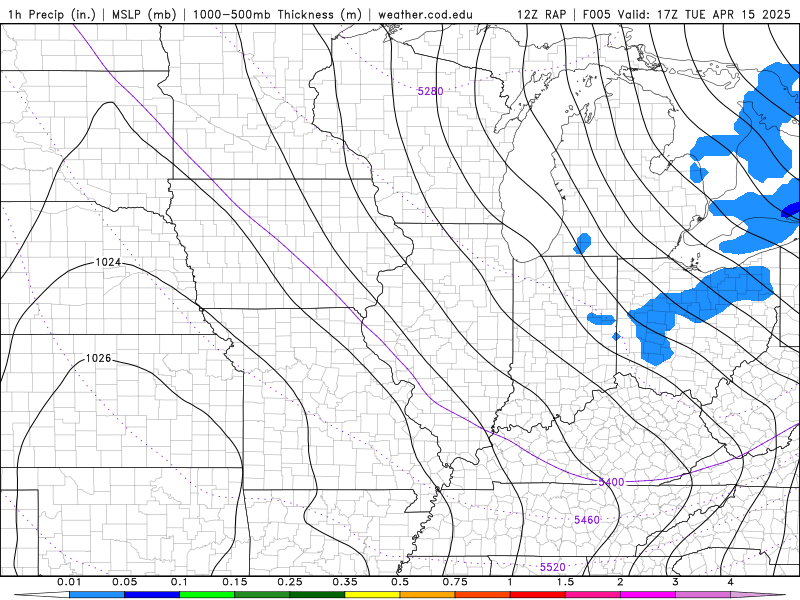
Task: Select the light blue legend color segment
Action: [97, 595]
